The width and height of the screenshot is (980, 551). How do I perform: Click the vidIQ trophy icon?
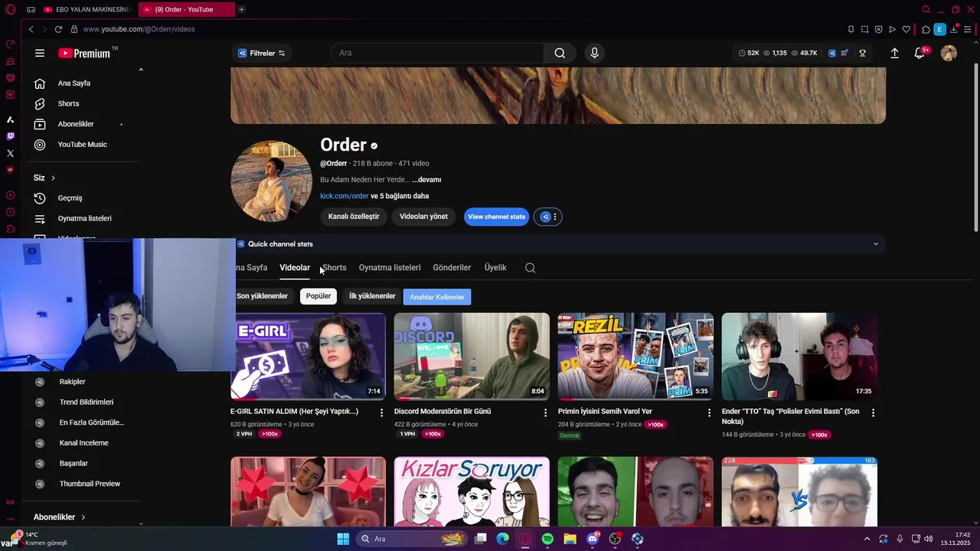(862, 53)
